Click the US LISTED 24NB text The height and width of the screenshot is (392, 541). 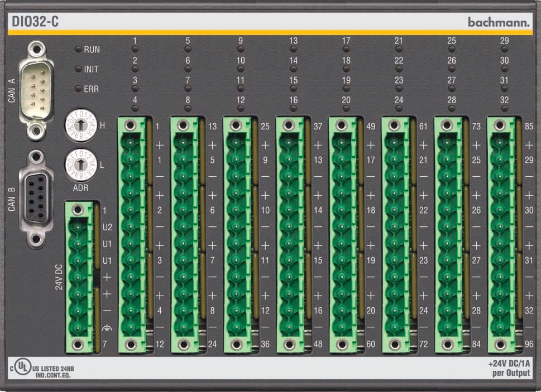tap(54, 368)
